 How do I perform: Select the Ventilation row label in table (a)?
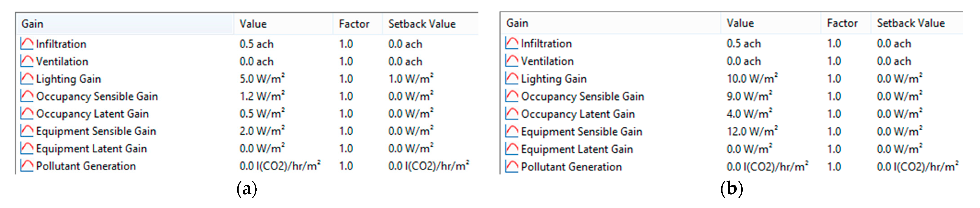[62, 61]
